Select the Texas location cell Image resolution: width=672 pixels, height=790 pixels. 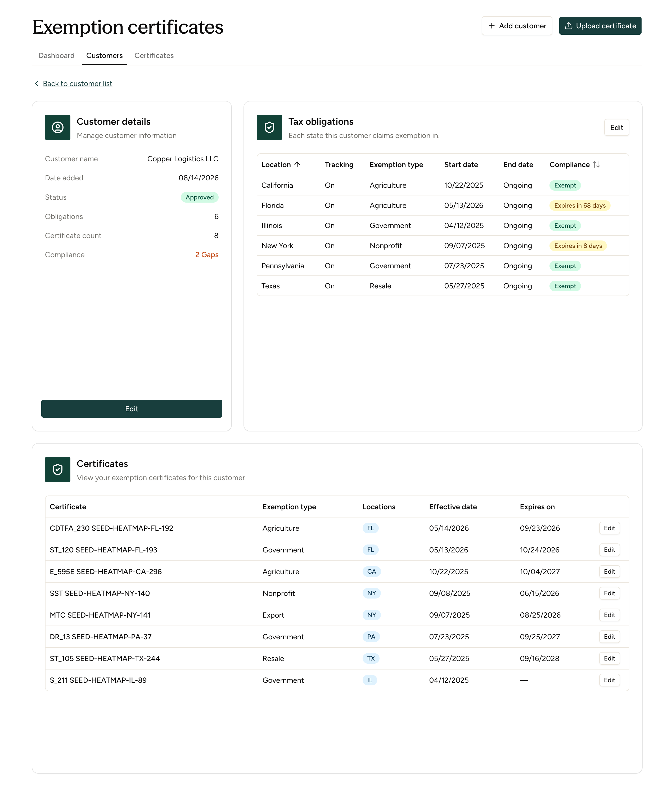pos(270,286)
